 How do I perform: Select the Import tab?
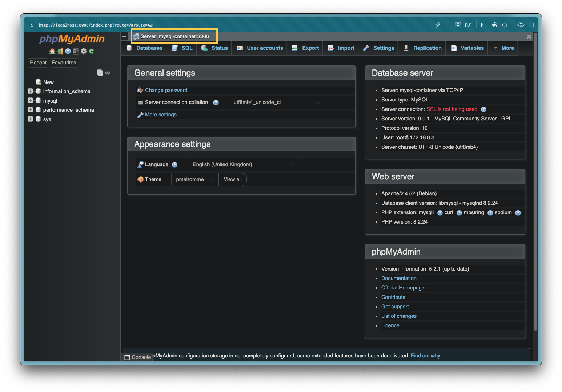[341, 48]
